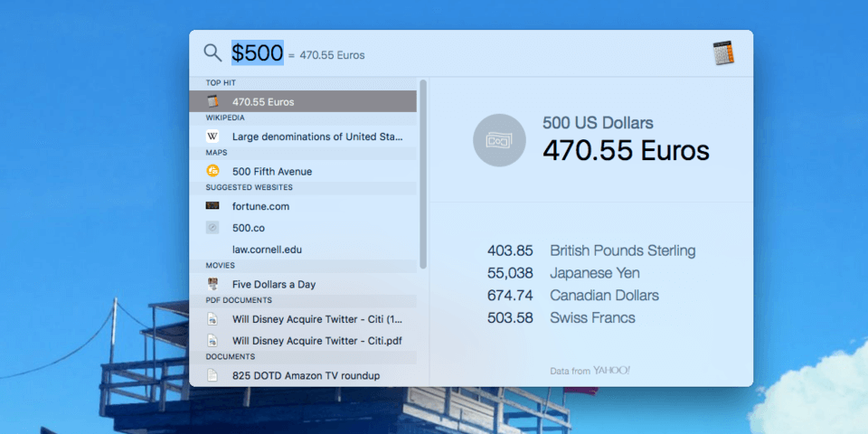Click the large 470.55 Euros conversion result
This screenshot has width=868, height=434.
(x=626, y=151)
